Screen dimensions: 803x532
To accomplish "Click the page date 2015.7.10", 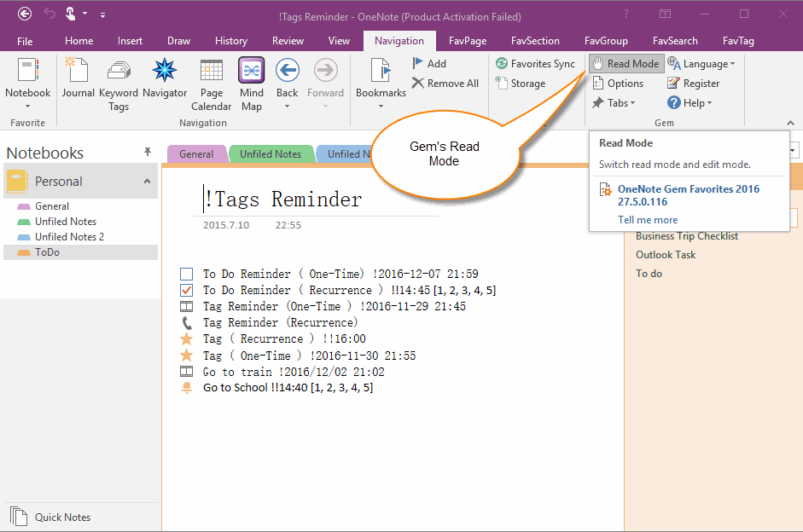I will coord(226,225).
